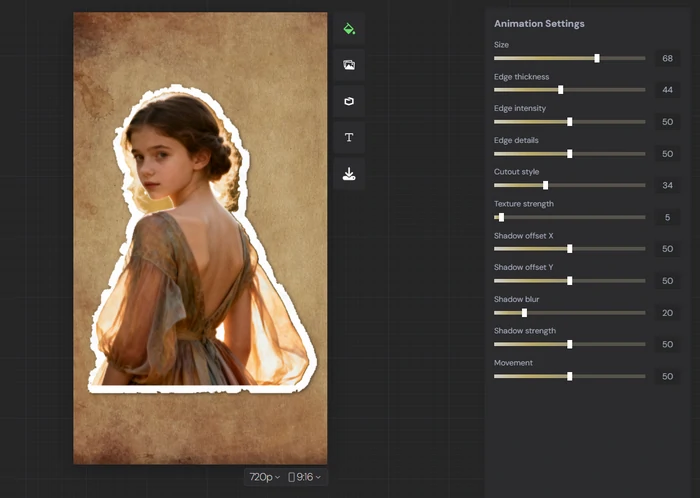Click the Movement value field
The image size is (700, 498).
coord(667,377)
